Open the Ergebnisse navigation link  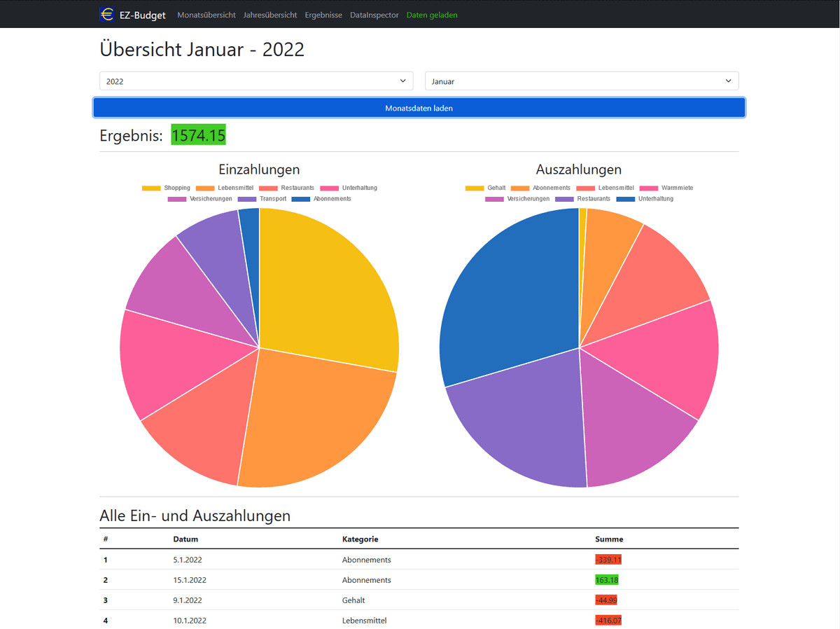coord(323,15)
